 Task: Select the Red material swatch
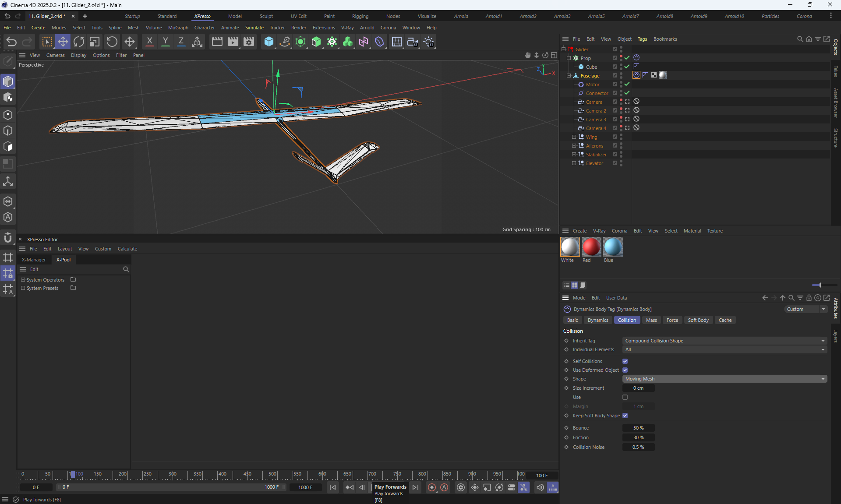pos(591,247)
